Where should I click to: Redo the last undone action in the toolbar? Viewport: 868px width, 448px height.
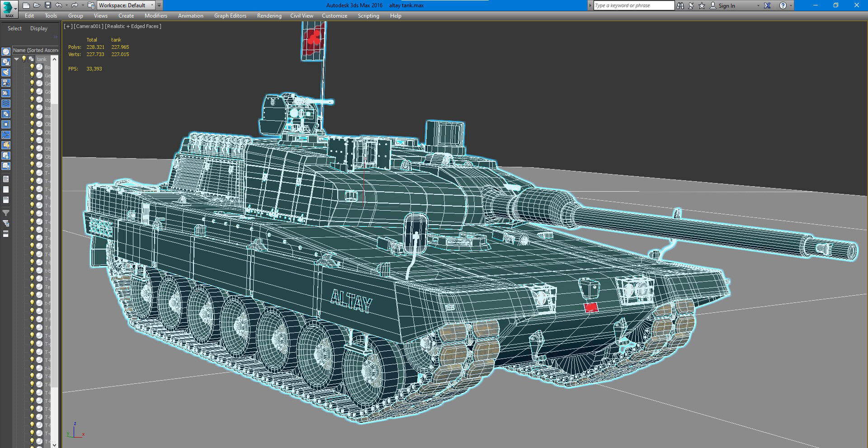[x=75, y=5]
